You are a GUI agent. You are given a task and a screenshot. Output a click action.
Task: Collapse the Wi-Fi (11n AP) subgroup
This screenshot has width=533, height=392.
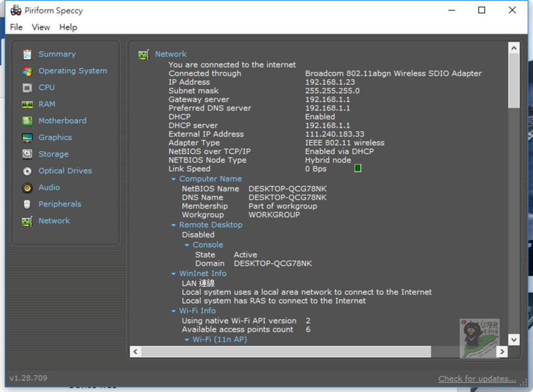tap(187, 339)
